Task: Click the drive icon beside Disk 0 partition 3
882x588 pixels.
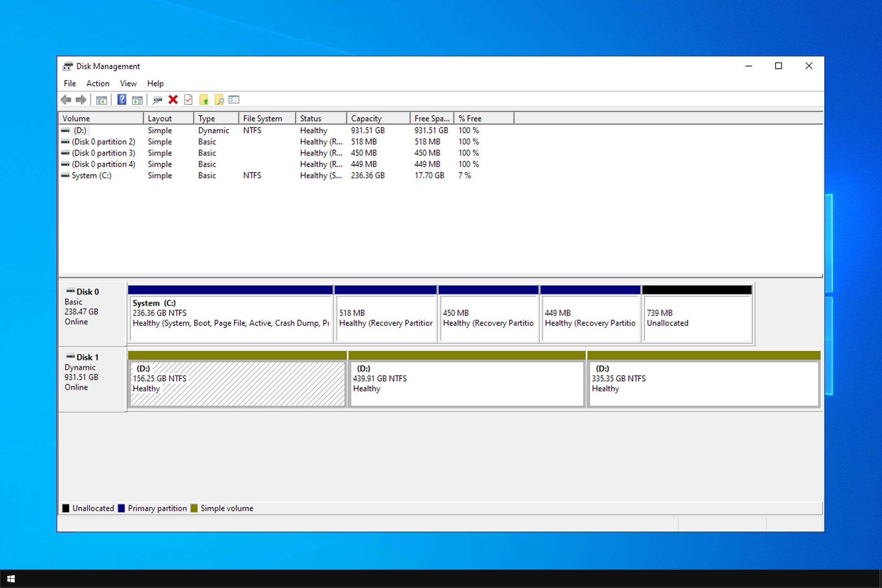Action: 66,153
